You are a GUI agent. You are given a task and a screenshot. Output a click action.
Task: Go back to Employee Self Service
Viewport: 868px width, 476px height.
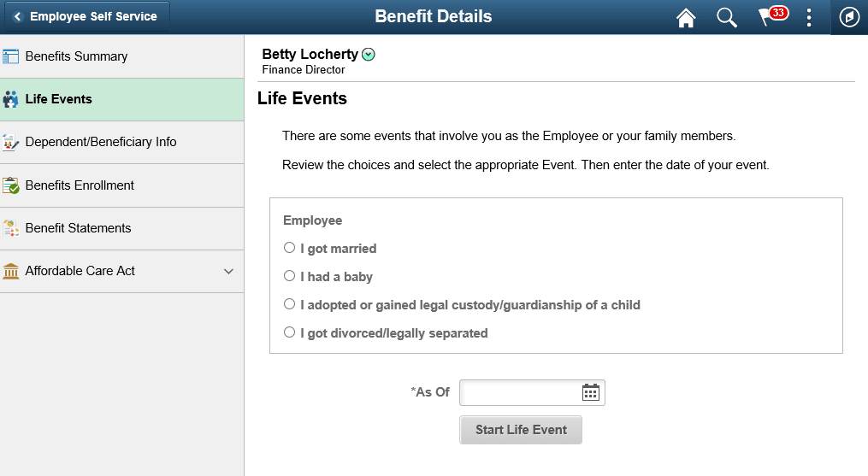point(87,16)
